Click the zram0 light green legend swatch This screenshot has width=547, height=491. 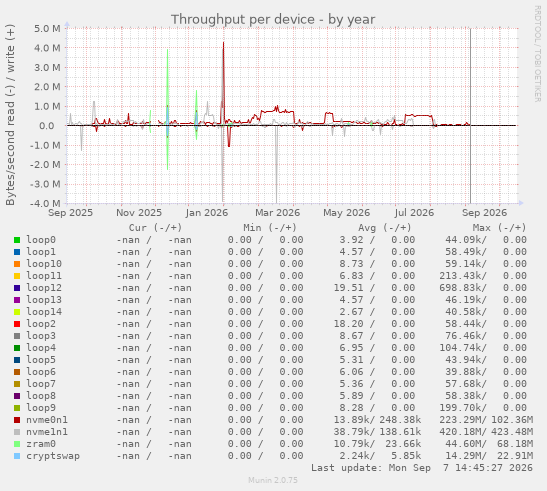tap(17, 444)
